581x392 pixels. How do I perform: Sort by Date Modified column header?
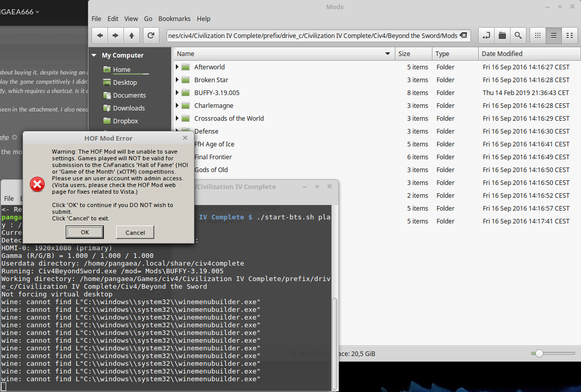click(530, 53)
